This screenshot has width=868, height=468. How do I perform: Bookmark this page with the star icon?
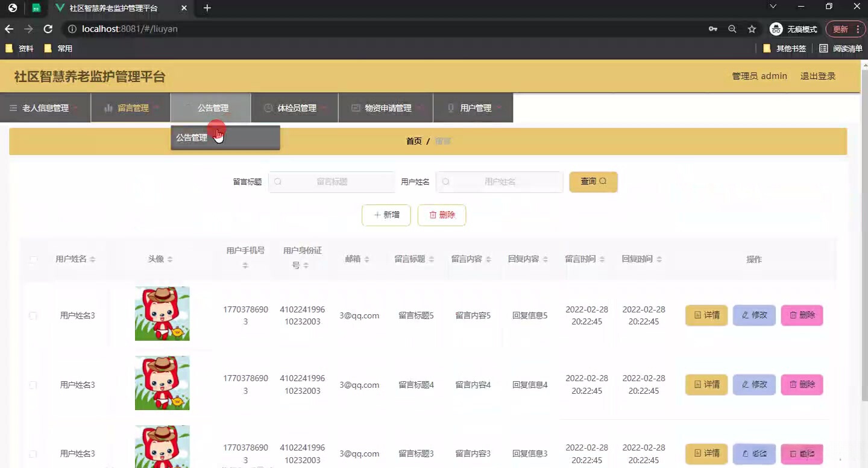pos(752,29)
